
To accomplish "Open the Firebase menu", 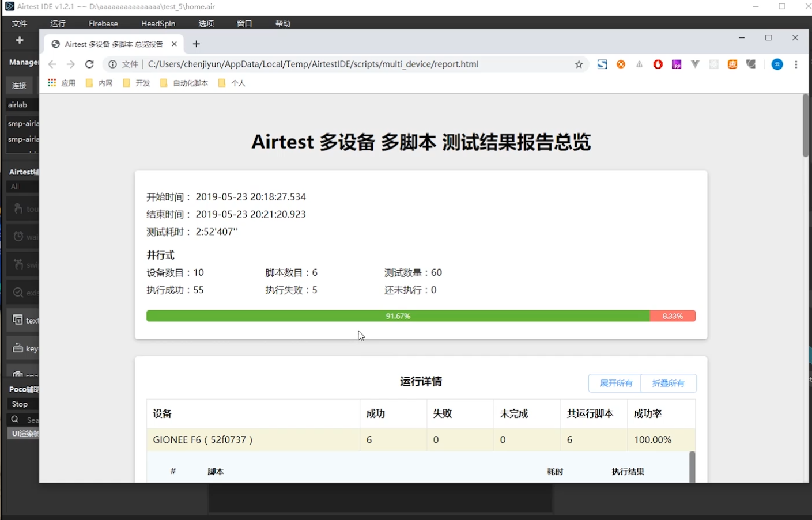I will 103,24.
